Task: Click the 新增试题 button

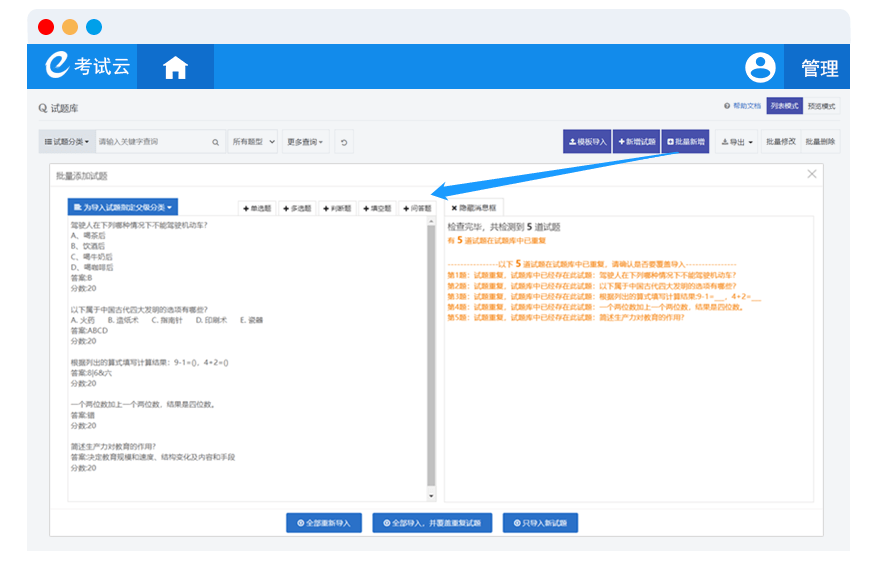Action: pos(637,142)
